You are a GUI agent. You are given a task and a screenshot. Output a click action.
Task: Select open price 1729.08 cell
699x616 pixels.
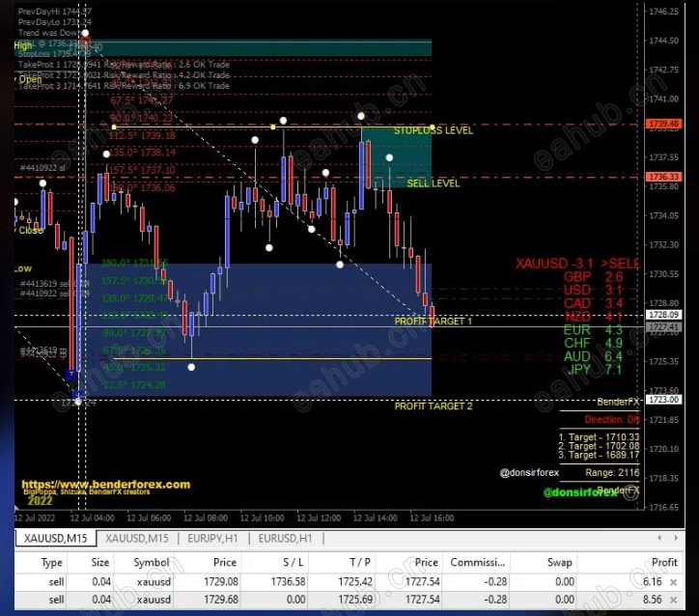point(221,581)
